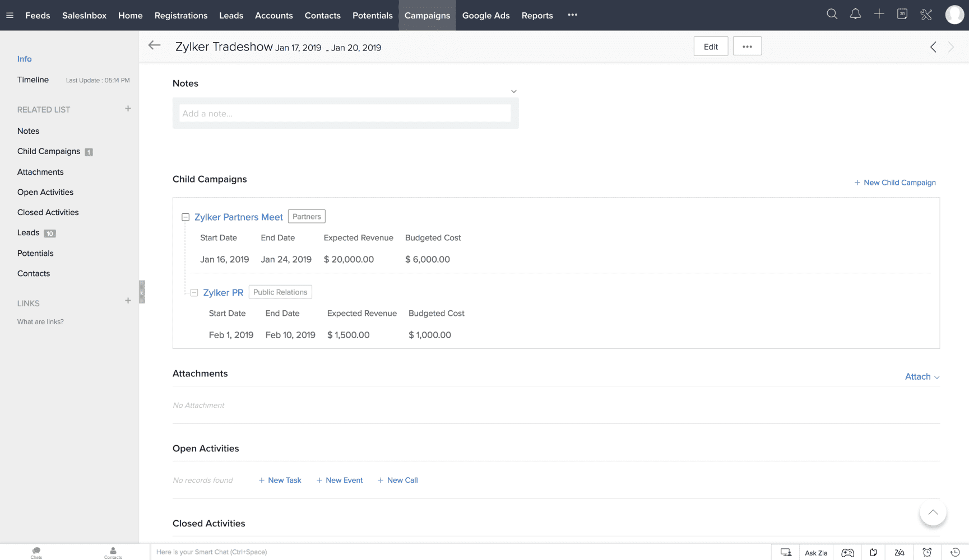Screen dimensions: 969x560
Task: Jump to Closed Activities related list
Action: point(48,212)
